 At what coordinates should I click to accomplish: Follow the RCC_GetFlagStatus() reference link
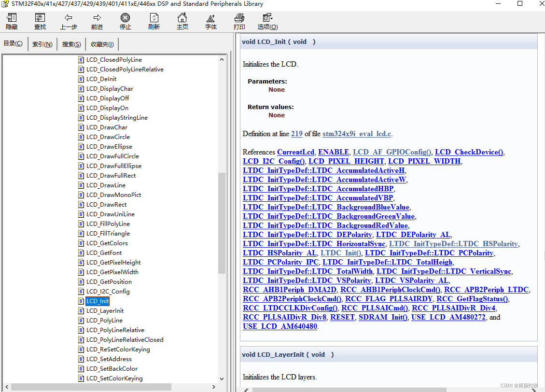pyautogui.click(x=473, y=299)
